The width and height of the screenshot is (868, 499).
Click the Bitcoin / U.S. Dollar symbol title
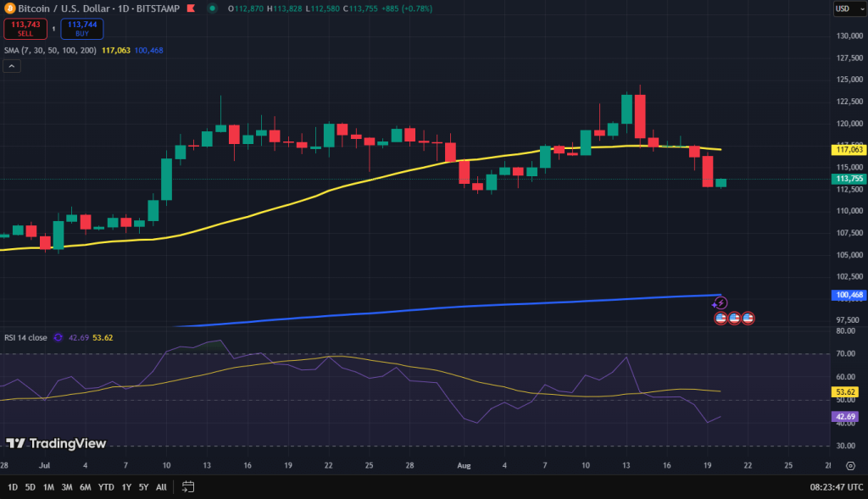63,8
